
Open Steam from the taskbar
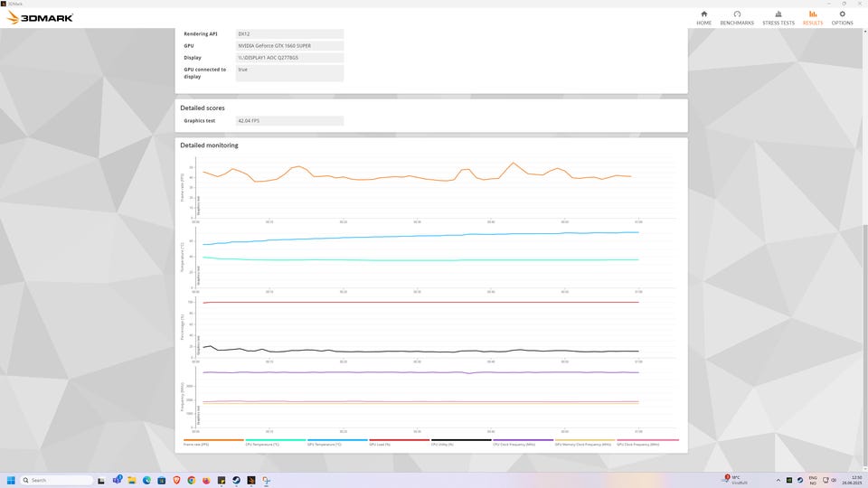236,480
